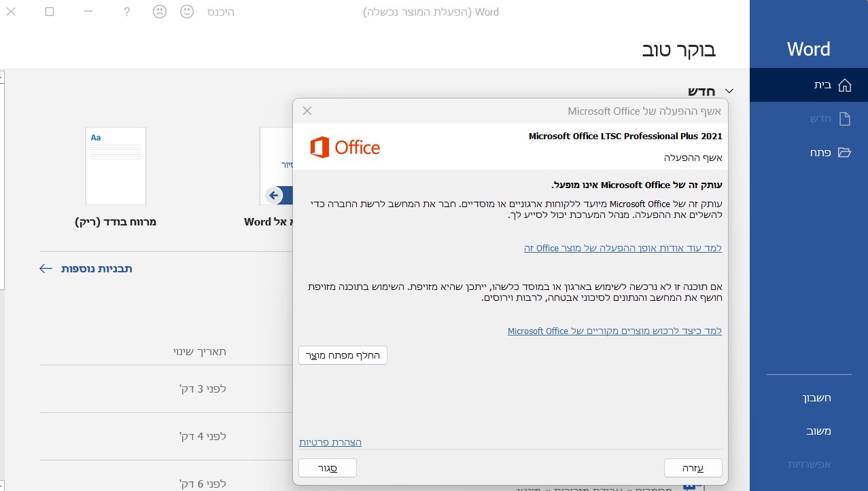Maximize the Word window
Screen dimensions: 868x491
(50, 12)
